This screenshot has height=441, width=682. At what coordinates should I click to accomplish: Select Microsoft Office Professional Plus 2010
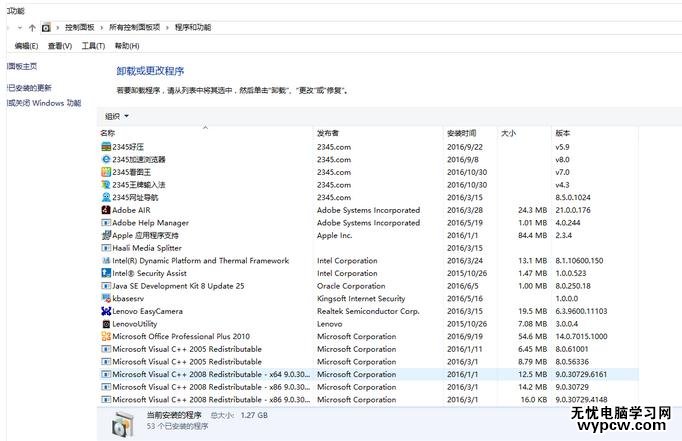point(181,336)
